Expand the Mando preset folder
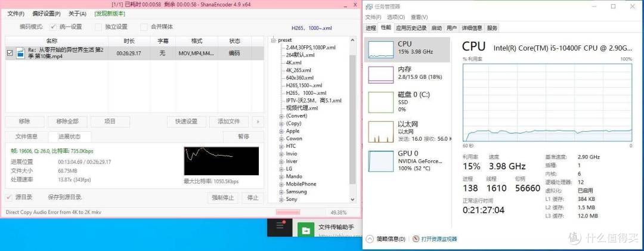The image size is (644, 251). 281,176
